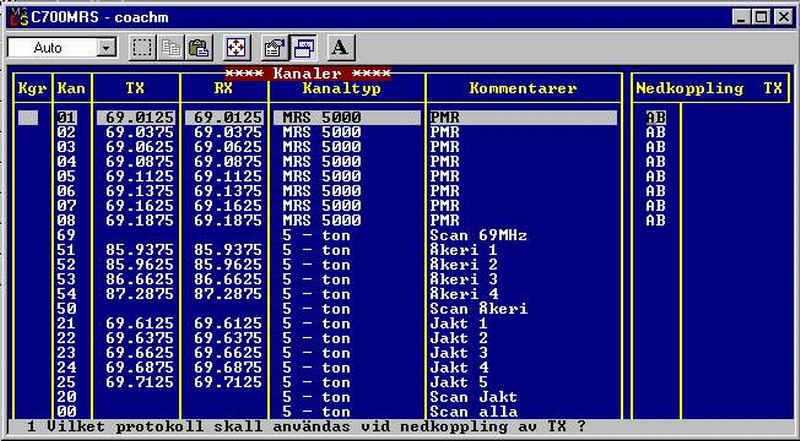The height and width of the screenshot is (441, 800).
Task: Select channel number 25 in Kan column
Action: click(x=66, y=382)
